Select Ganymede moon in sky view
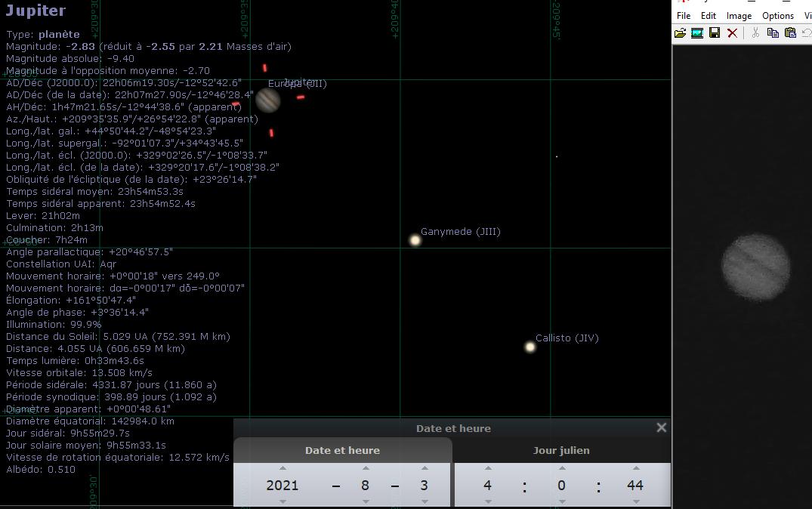 point(415,240)
